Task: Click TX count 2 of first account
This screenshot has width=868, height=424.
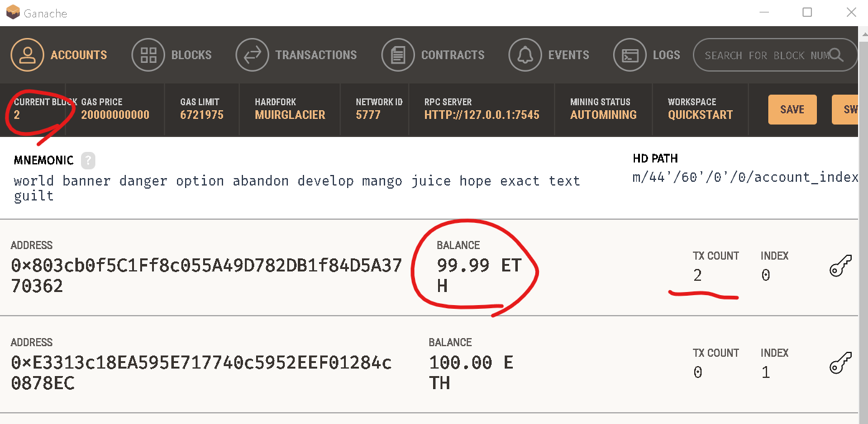Action: 697,275
